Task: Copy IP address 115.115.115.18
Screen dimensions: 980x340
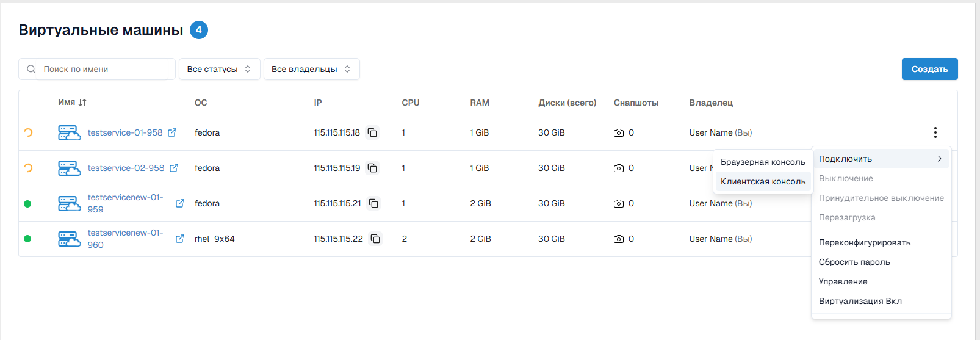Action: [x=372, y=132]
